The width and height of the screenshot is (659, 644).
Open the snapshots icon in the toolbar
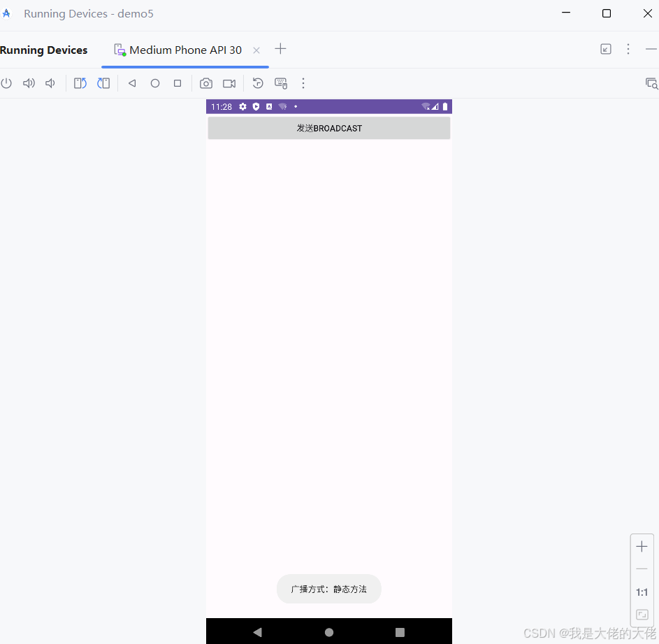pos(258,83)
